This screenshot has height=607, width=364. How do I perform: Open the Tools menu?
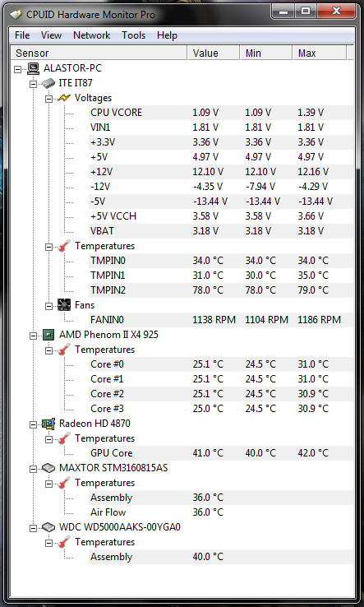click(133, 35)
